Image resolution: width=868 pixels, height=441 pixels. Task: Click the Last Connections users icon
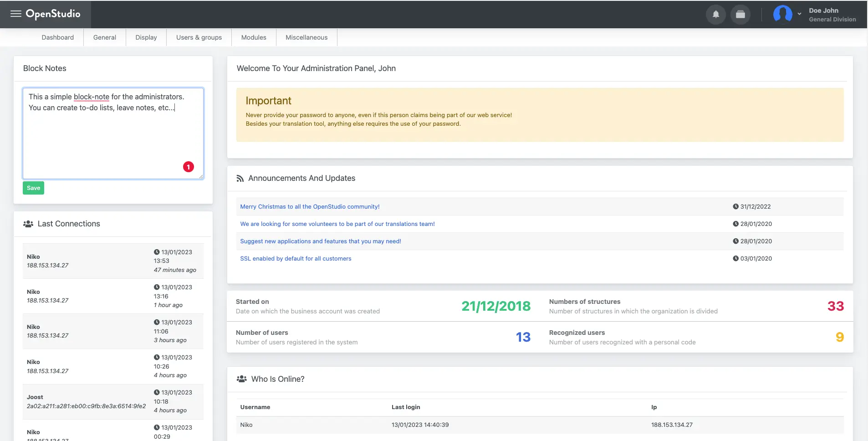[28, 224]
